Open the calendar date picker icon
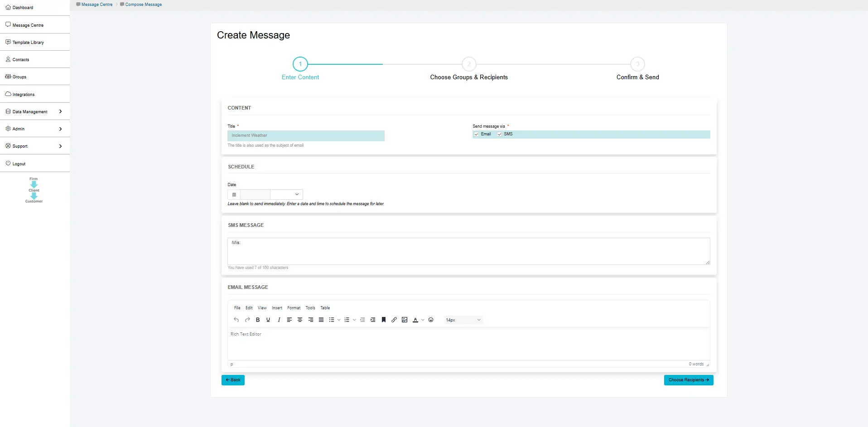 pos(234,194)
